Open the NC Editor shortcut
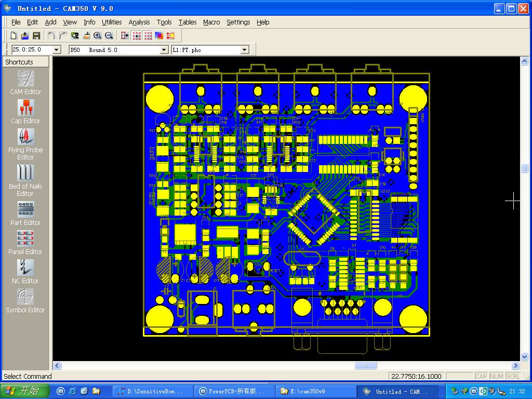This screenshot has height=399, width=532. (25, 272)
